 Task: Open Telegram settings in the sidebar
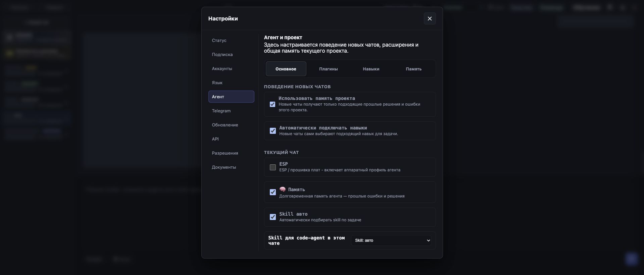coord(231,111)
